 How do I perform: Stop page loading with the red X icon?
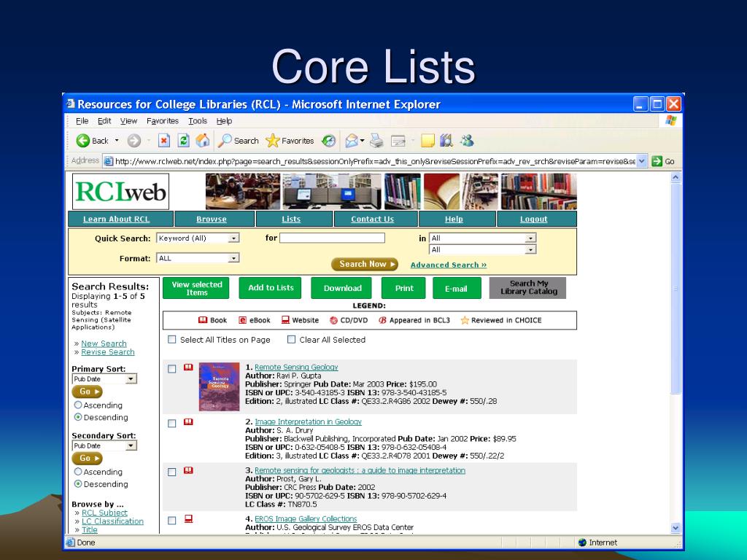(164, 141)
